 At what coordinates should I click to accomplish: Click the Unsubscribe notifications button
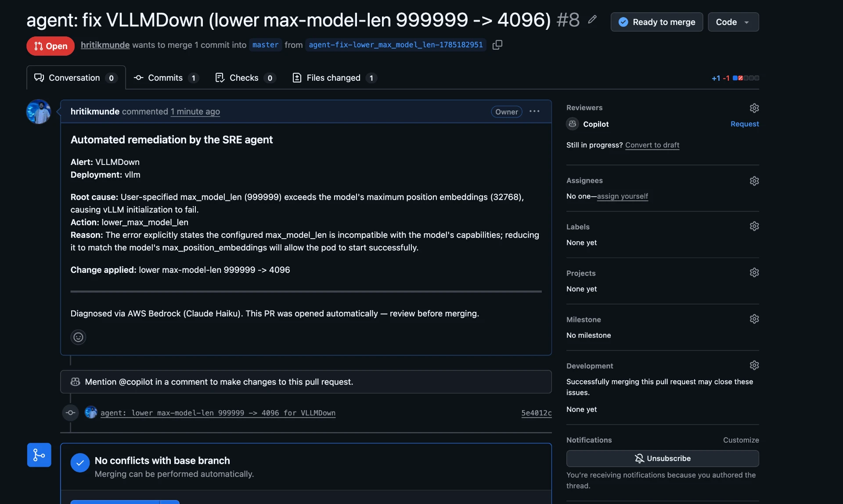click(663, 458)
